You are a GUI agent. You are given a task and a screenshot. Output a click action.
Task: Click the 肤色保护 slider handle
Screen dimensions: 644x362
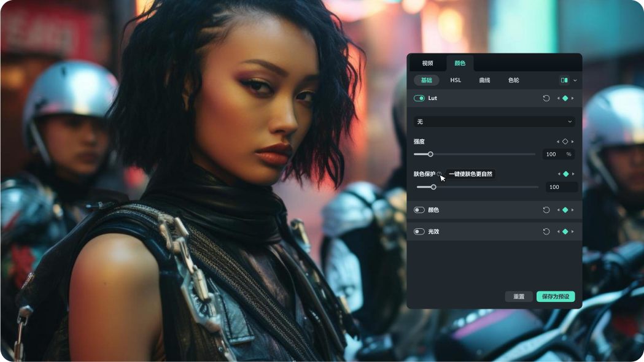[433, 187]
